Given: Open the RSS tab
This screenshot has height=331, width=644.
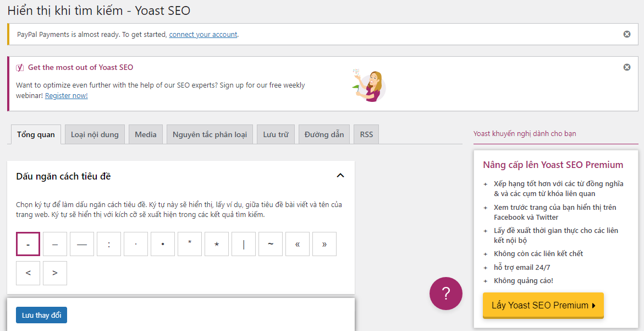Looking at the screenshot, I should 366,134.
